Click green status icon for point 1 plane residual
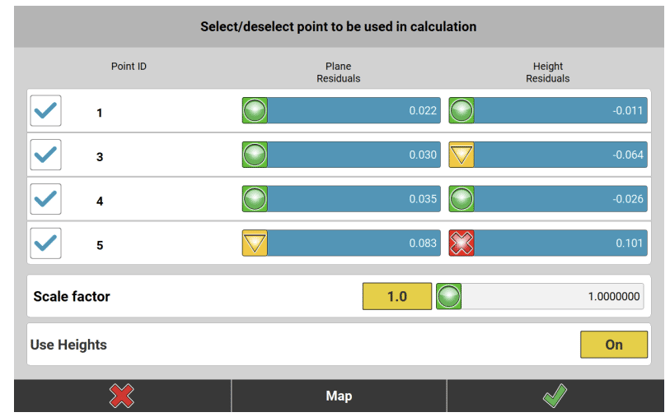The height and width of the screenshot is (417, 670). point(255,111)
